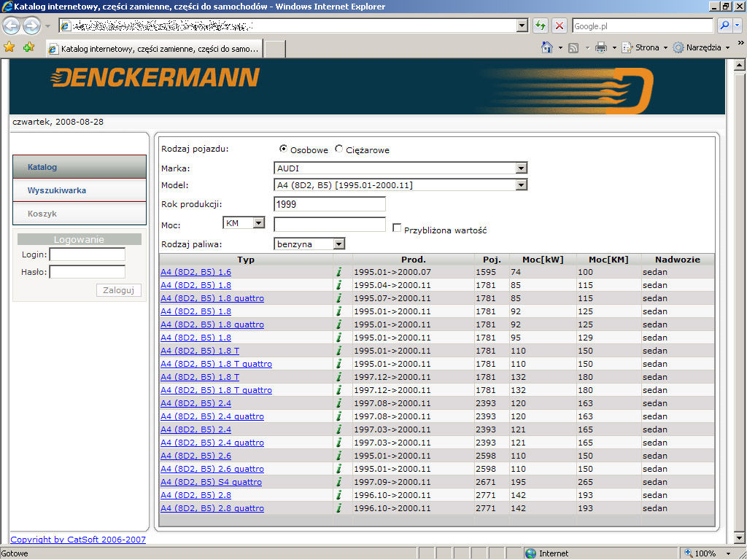Show info for the A4 2.6 row
Screen dimensions: 747x560
[338, 456]
